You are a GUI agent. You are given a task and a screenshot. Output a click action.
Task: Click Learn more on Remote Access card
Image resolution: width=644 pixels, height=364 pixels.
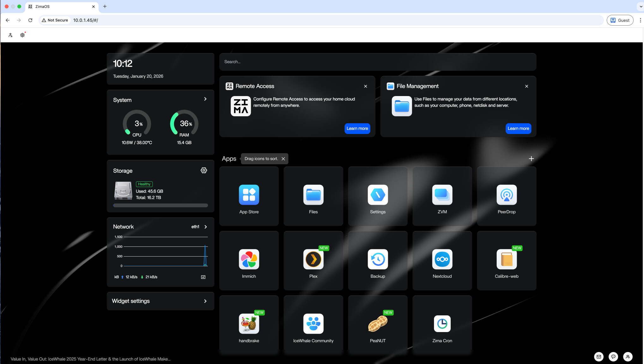[x=357, y=129]
